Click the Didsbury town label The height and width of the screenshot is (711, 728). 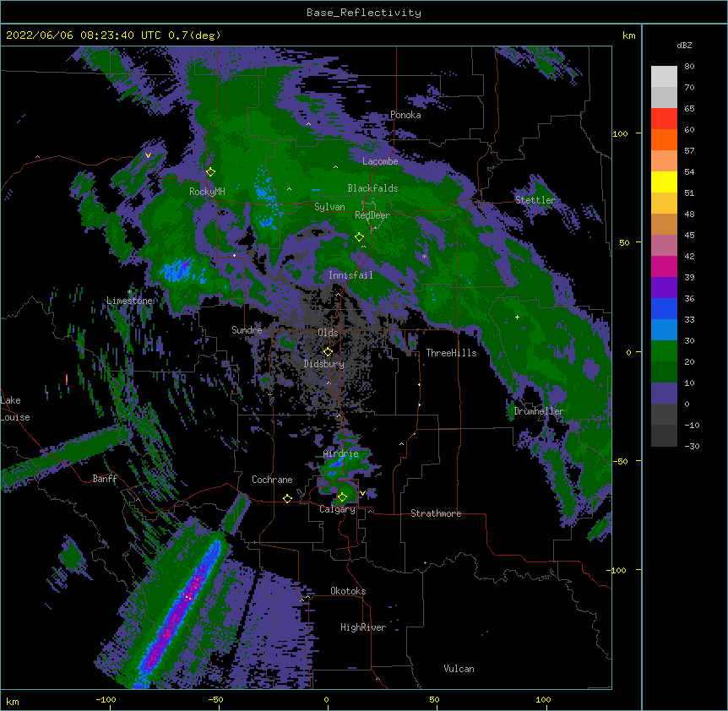pos(324,364)
